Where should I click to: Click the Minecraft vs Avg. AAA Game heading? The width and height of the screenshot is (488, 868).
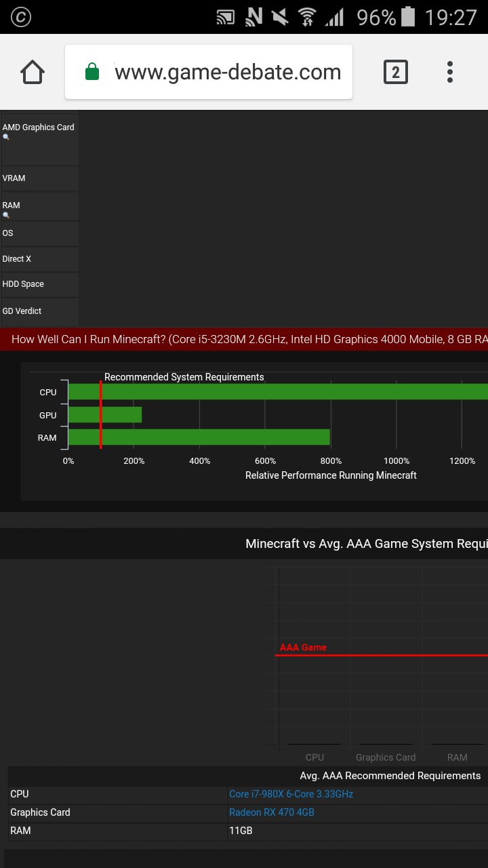click(367, 544)
